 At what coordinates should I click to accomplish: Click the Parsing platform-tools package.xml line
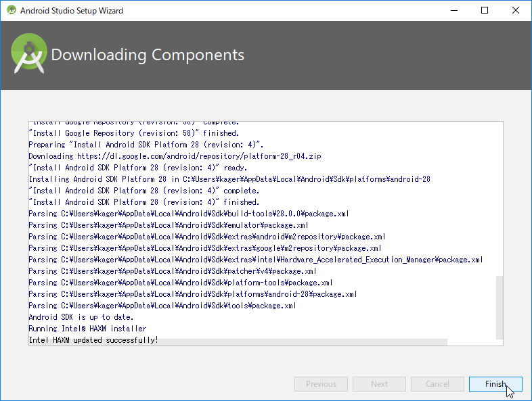tap(181, 283)
